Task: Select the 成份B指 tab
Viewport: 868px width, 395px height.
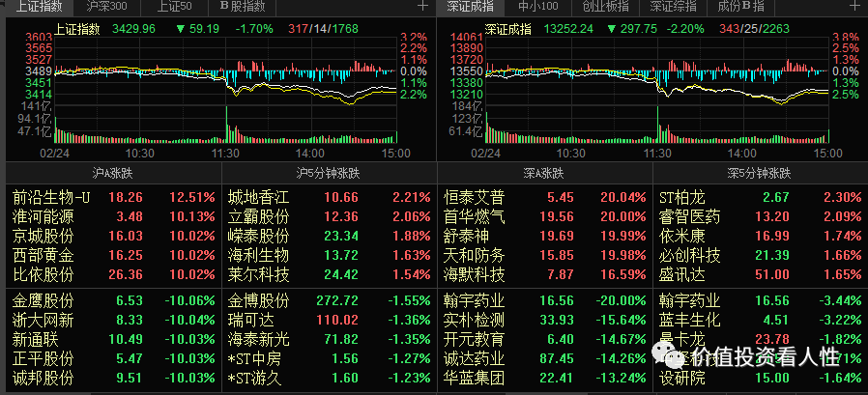Action: click(740, 7)
